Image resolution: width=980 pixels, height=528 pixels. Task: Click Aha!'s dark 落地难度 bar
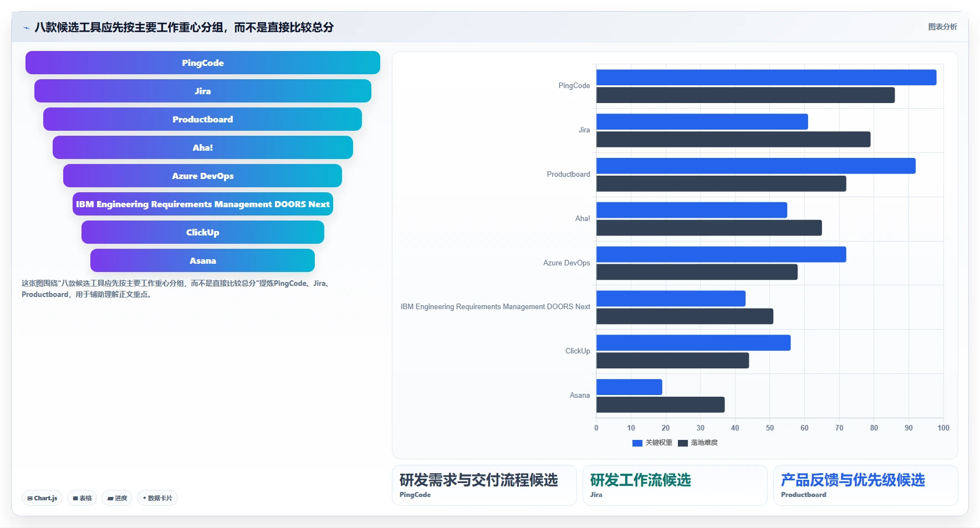709,228
